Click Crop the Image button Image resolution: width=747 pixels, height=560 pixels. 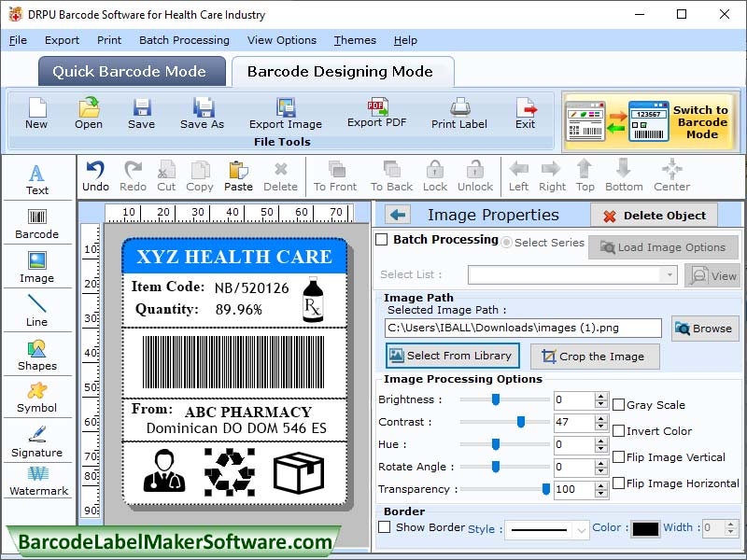tap(595, 357)
